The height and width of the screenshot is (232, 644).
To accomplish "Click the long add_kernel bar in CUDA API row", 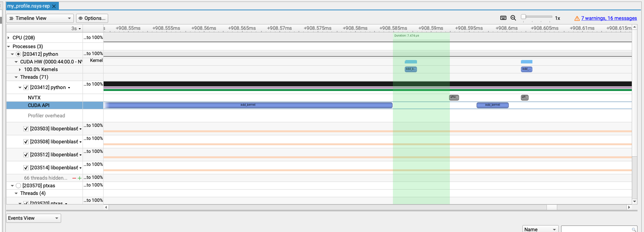I will click(x=248, y=105).
